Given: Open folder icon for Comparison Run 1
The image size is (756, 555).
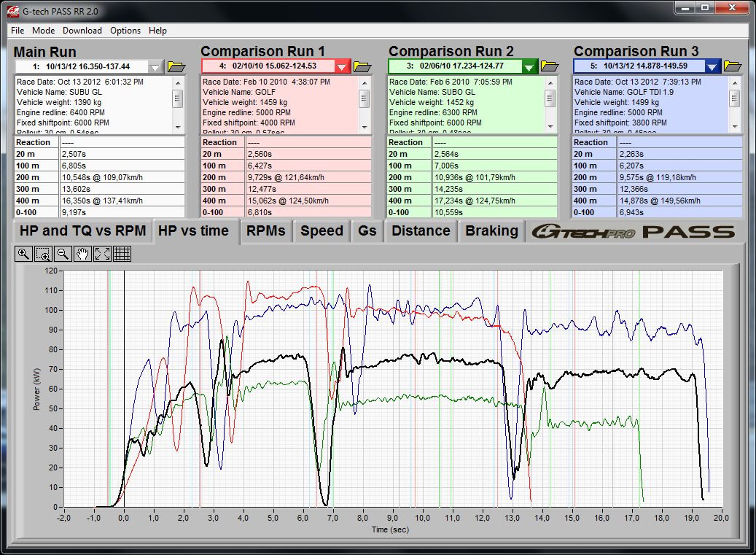Looking at the screenshot, I should coord(362,66).
